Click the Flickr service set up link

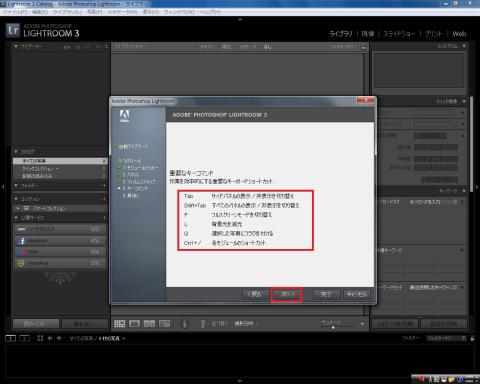pos(95,252)
